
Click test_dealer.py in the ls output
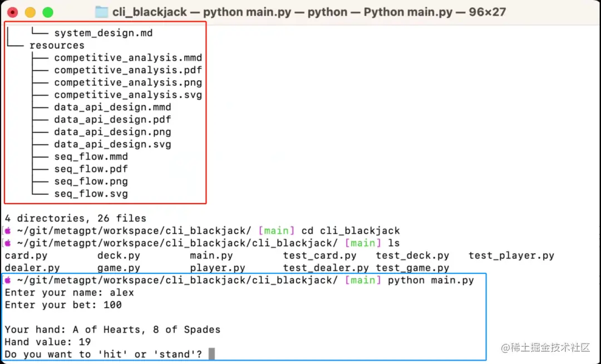coord(326,268)
